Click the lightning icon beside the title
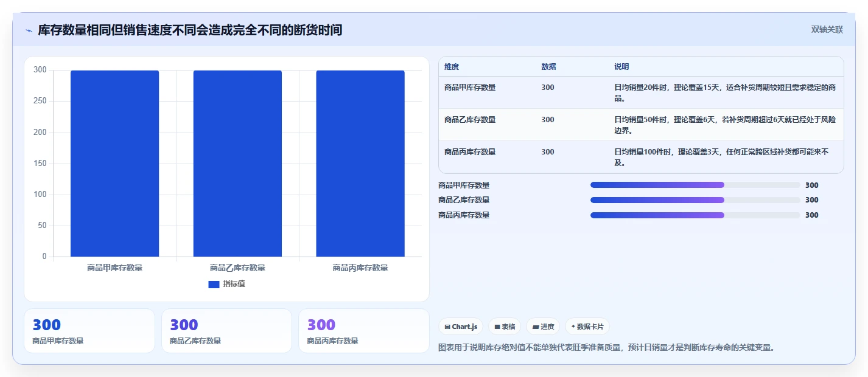Image resolution: width=868 pixels, height=377 pixels. [x=29, y=30]
